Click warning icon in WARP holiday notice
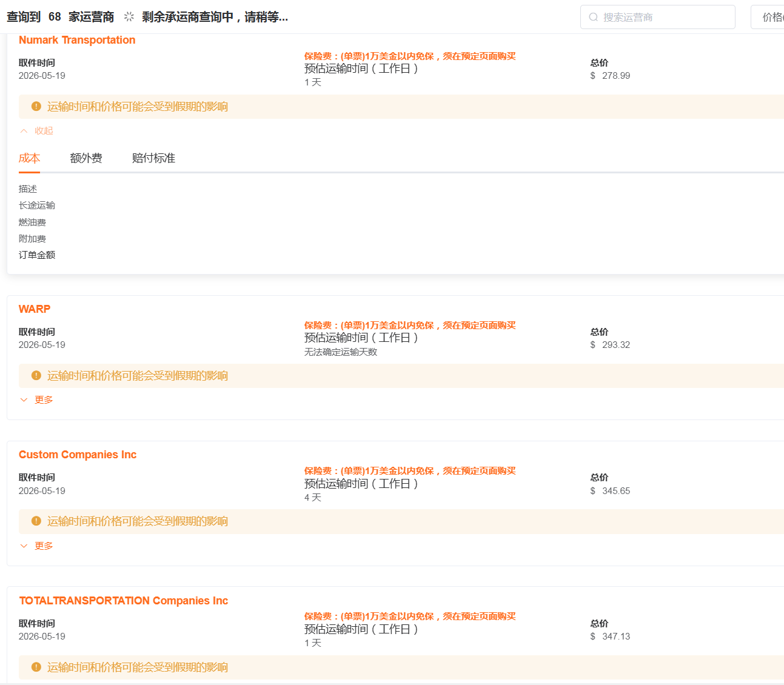 [36, 375]
